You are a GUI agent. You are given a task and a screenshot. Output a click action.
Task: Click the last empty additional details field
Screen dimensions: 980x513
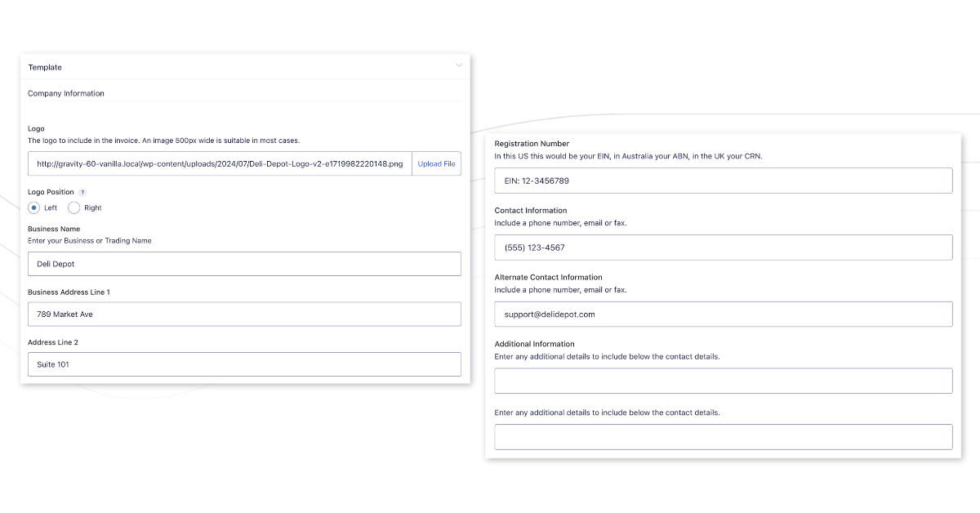[x=724, y=437]
